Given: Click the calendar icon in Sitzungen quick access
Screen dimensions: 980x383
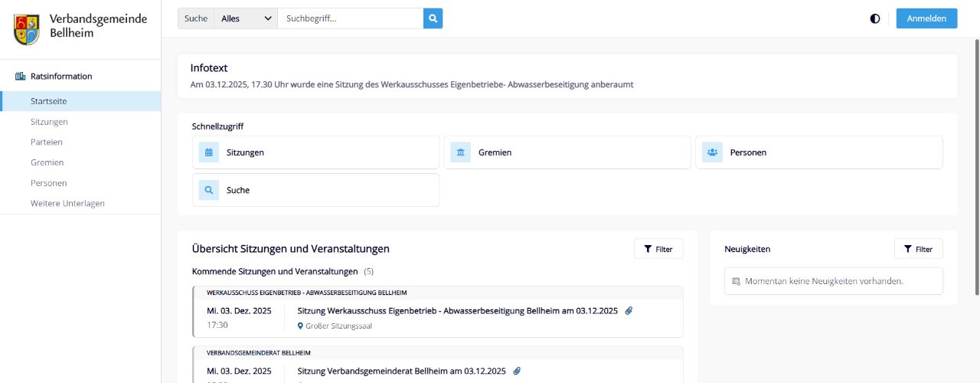Looking at the screenshot, I should point(209,152).
